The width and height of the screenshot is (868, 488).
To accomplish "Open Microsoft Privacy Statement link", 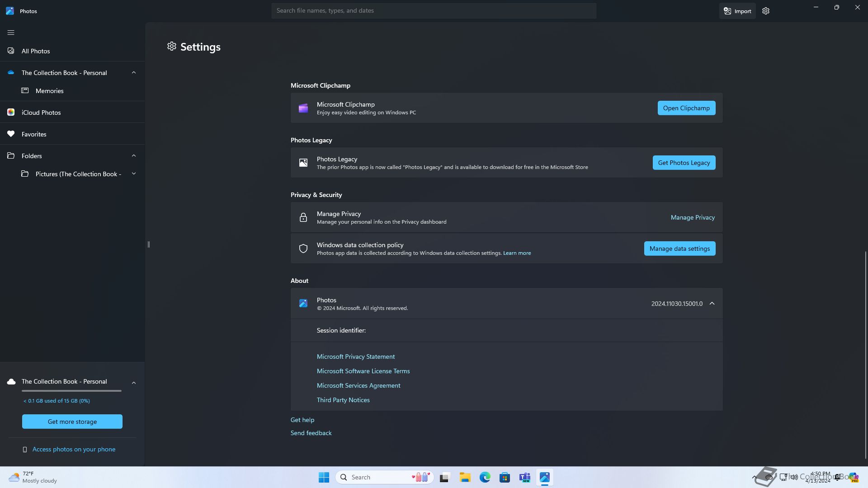I will click(356, 357).
